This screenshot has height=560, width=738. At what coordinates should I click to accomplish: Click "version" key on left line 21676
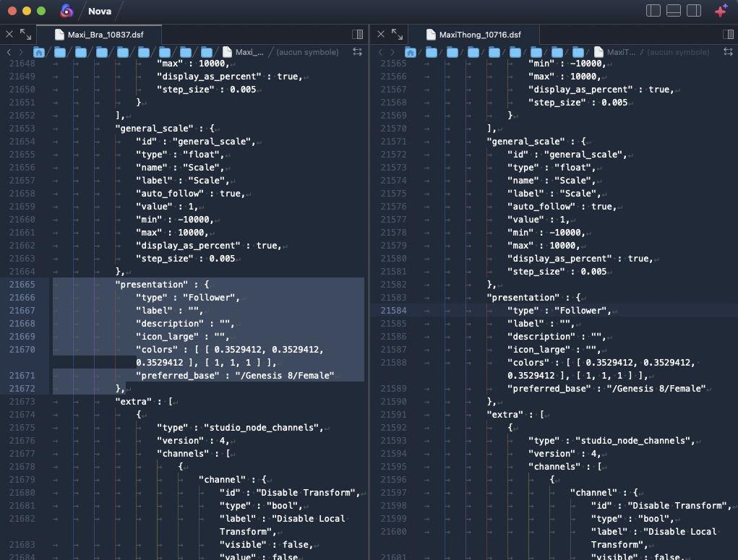[180, 441]
